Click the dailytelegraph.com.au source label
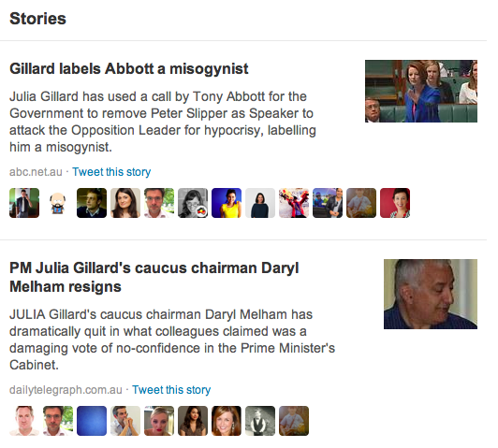498x448 pixels. [x=66, y=390]
